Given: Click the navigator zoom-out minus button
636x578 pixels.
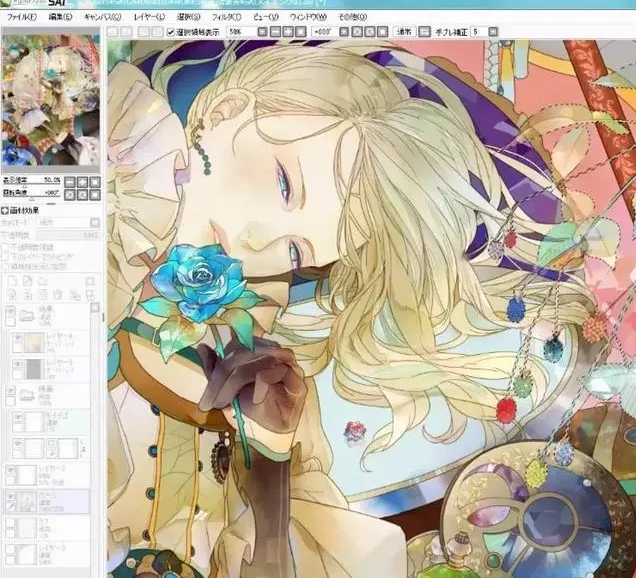Looking at the screenshot, I should [70, 182].
